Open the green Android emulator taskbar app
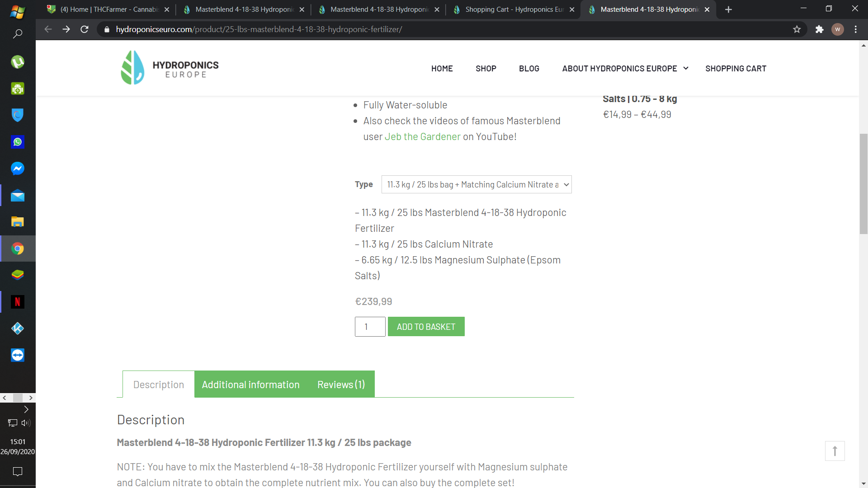The width and height of the screenshot is (868, 488). (18, 89)
